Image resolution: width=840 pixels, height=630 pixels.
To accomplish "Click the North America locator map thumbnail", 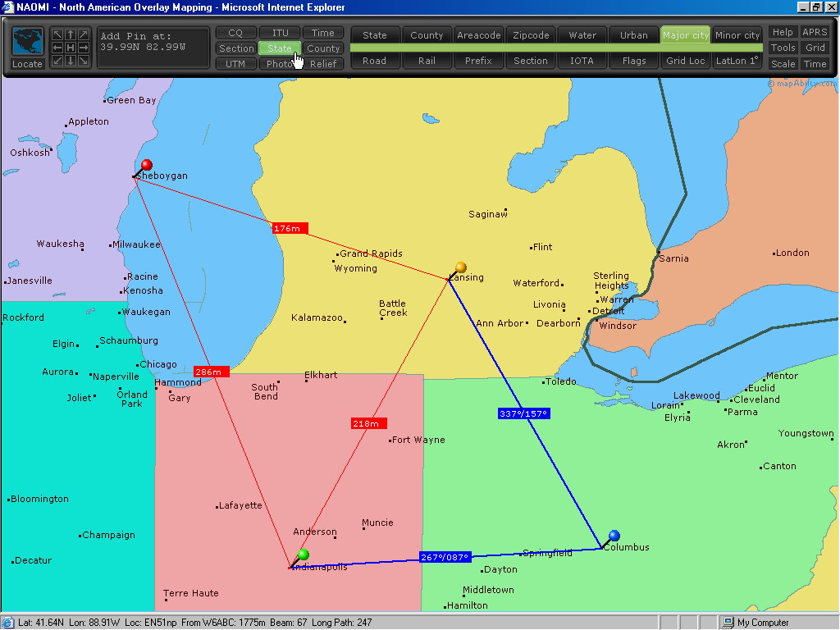I will [x=27, y=41].
